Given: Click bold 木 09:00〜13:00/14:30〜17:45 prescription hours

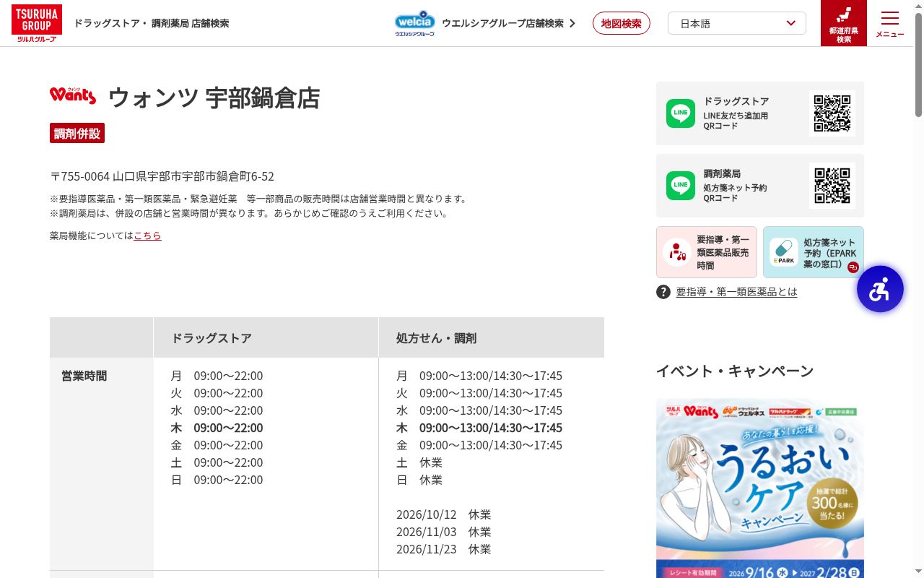Looking at the screenshot, I should (x=479, y=428).
